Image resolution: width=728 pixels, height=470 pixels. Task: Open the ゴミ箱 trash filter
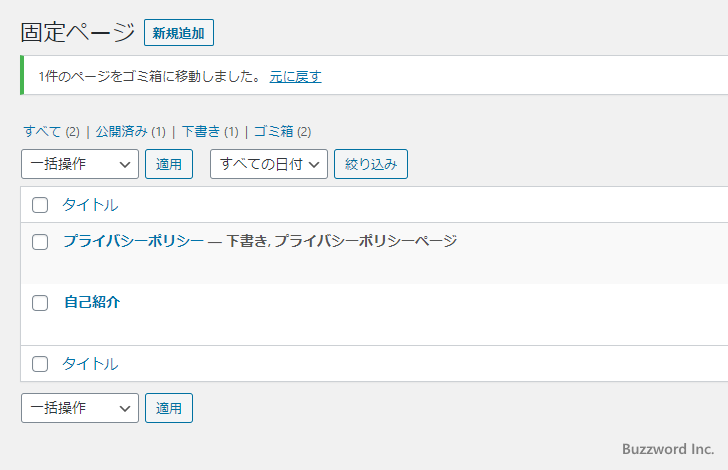click(273, 131)
